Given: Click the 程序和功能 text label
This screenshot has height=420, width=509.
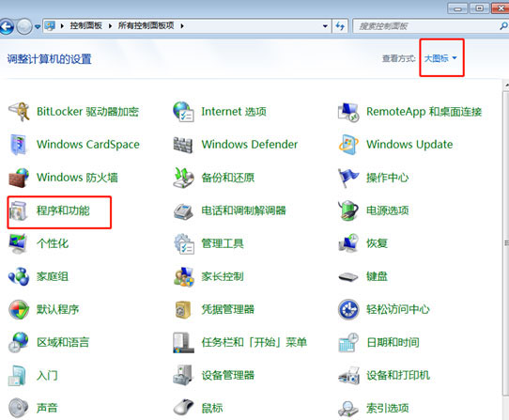Looking at the screenshot, I should point(63,210).
